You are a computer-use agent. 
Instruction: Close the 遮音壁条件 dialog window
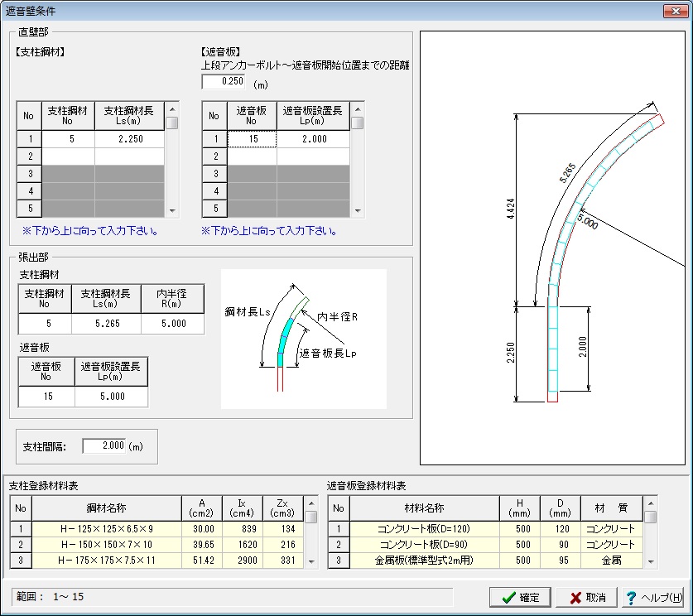676,11
